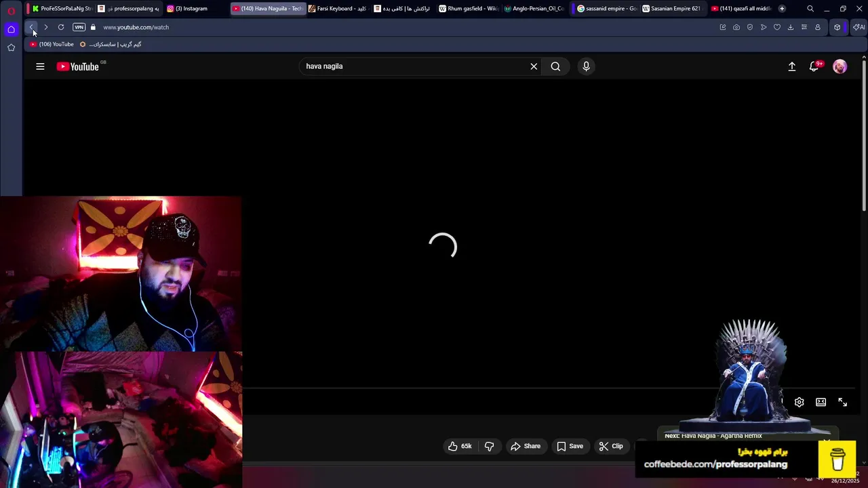Go forward with browser forward arrow
868x488 pixels.
coord(45,27)
